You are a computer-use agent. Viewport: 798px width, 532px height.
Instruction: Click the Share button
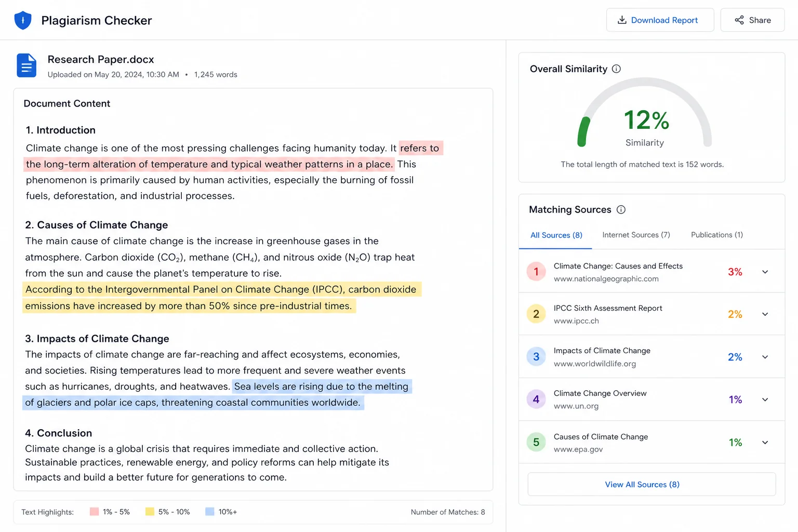coord(752,20)
